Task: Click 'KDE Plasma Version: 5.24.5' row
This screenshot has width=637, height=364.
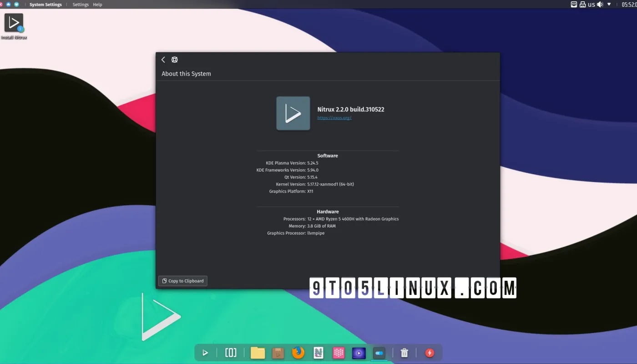Action: 292,163
